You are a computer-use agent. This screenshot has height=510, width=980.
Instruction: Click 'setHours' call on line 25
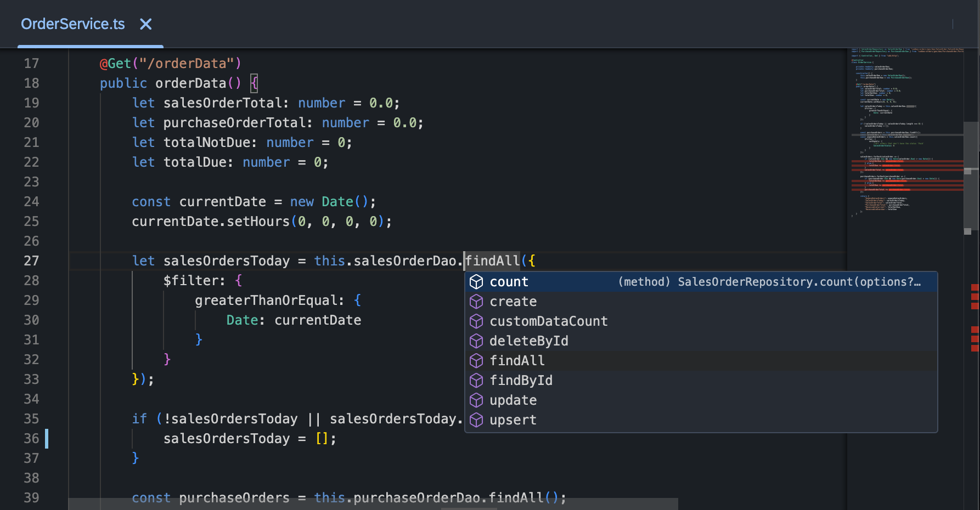258,222
